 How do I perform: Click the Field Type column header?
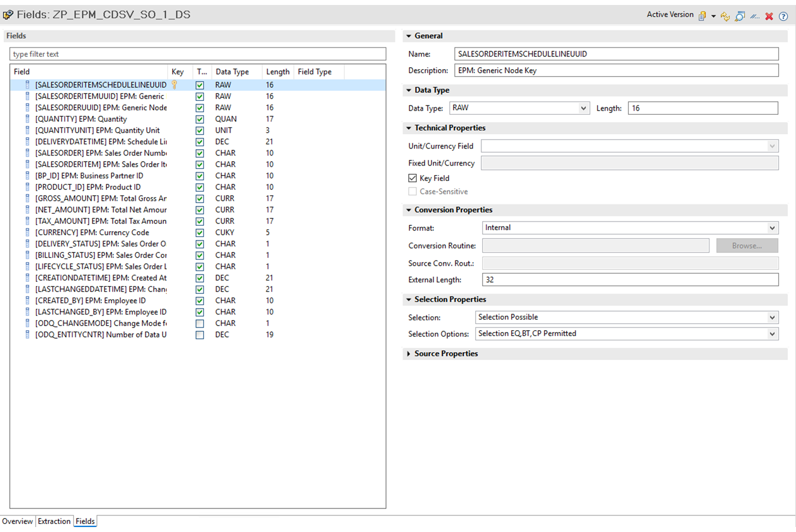pyautogui.click(x=318, y=72)
